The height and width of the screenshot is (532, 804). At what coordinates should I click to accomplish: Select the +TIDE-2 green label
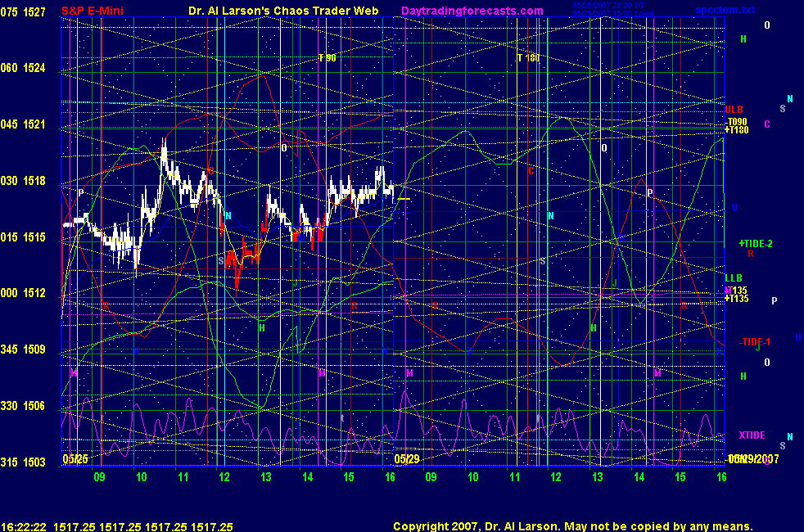pyautogui.click(x=756, y=243)
